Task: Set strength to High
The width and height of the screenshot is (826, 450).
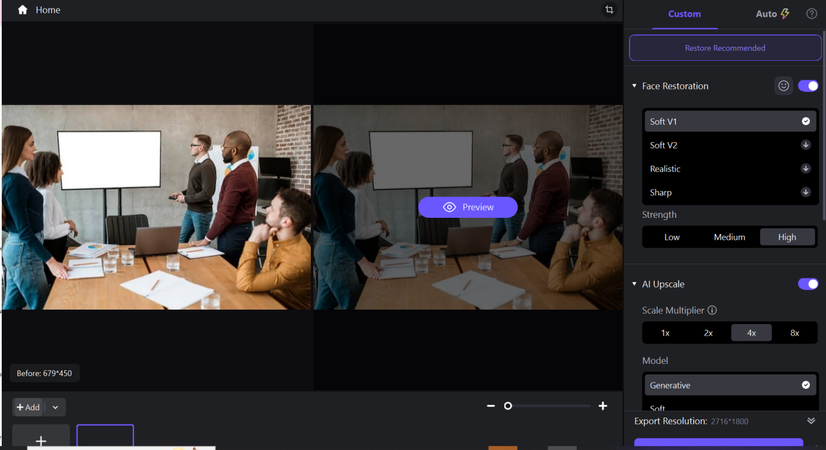Action: [787, 237]
